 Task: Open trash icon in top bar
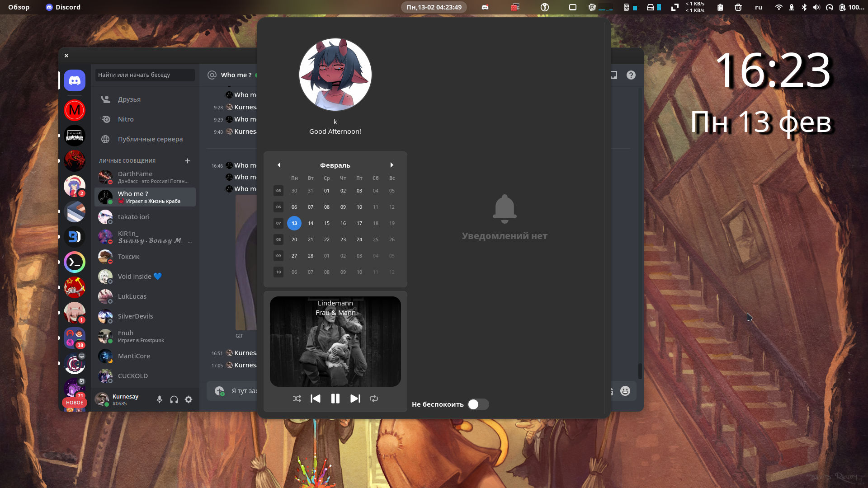[x=738, y=7]
